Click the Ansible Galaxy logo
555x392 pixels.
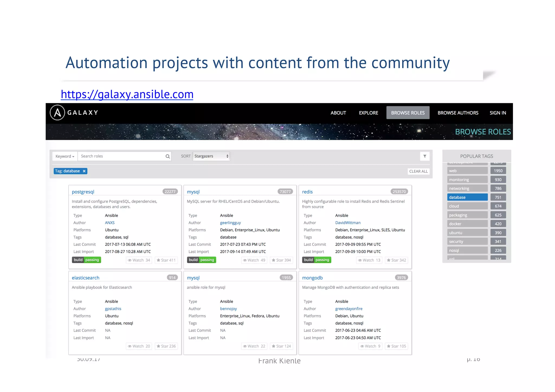coord(74,112)
